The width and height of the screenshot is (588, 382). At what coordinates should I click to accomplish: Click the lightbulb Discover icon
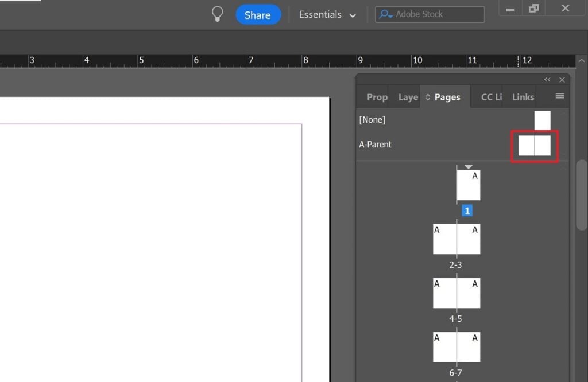[x=217, y=14]
